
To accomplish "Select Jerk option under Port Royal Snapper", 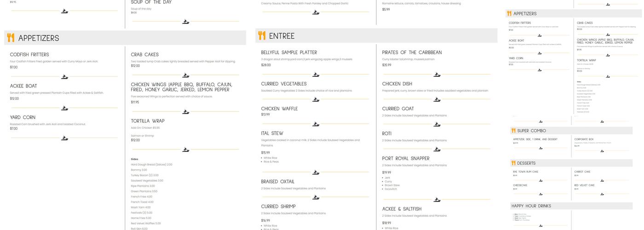I will pos(387,178).
